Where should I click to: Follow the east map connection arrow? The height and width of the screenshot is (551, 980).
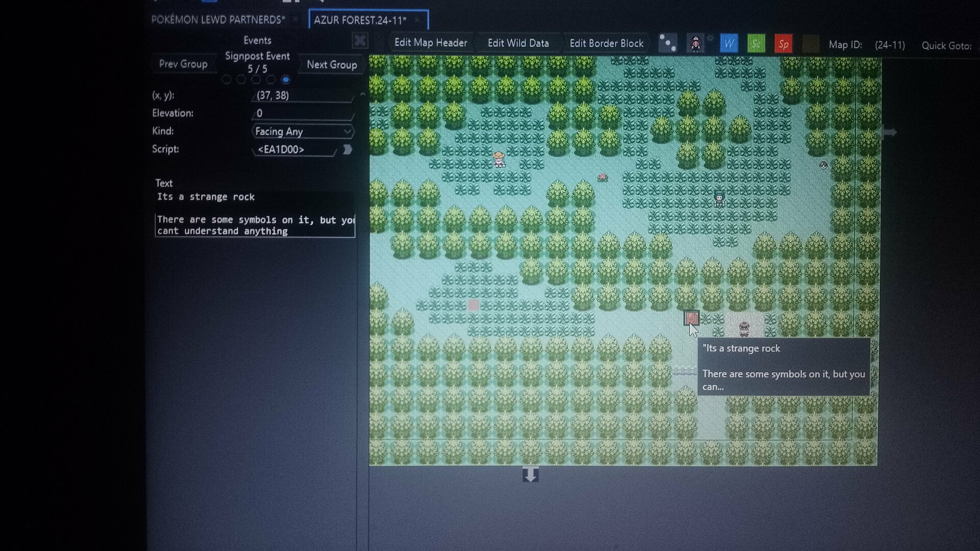click(x=890, y=133)
